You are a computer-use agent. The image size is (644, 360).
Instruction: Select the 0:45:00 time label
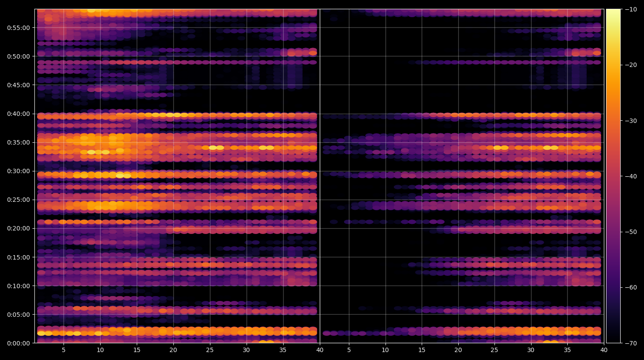point(19,85)
